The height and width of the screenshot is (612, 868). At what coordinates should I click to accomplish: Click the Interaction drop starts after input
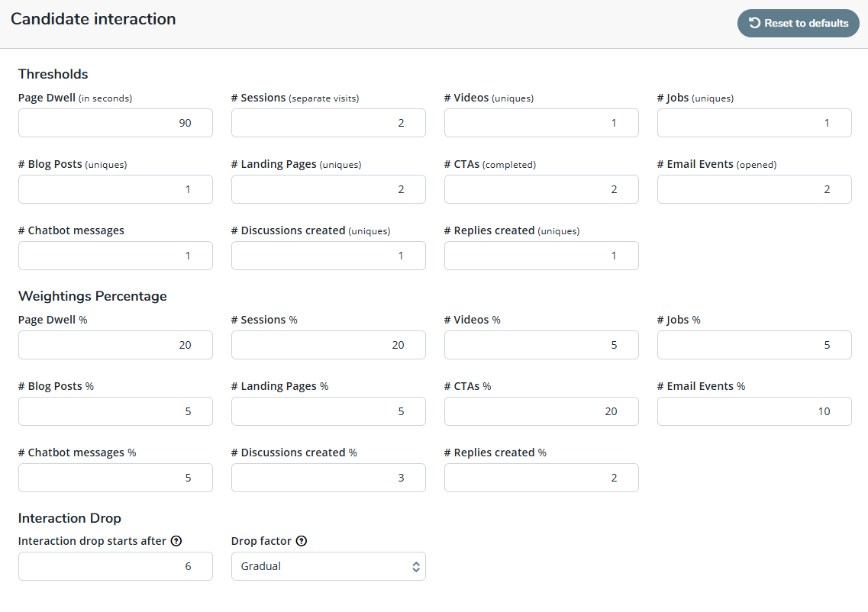115,566
